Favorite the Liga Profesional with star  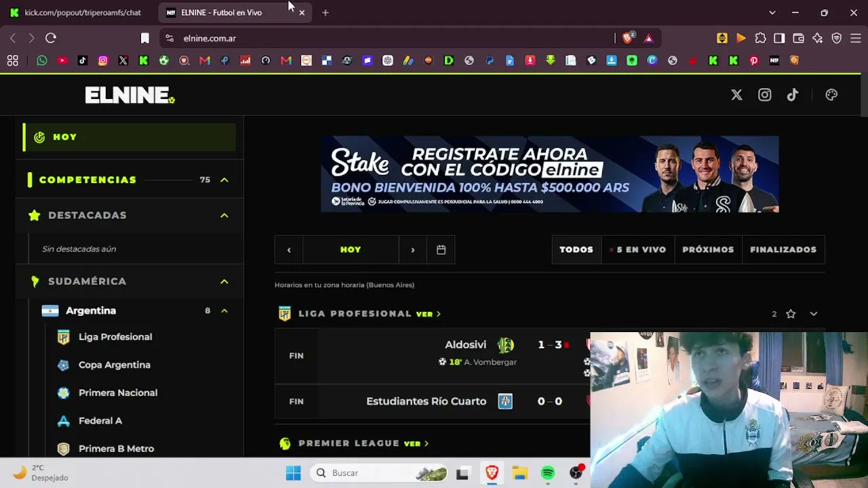[791, 314]
